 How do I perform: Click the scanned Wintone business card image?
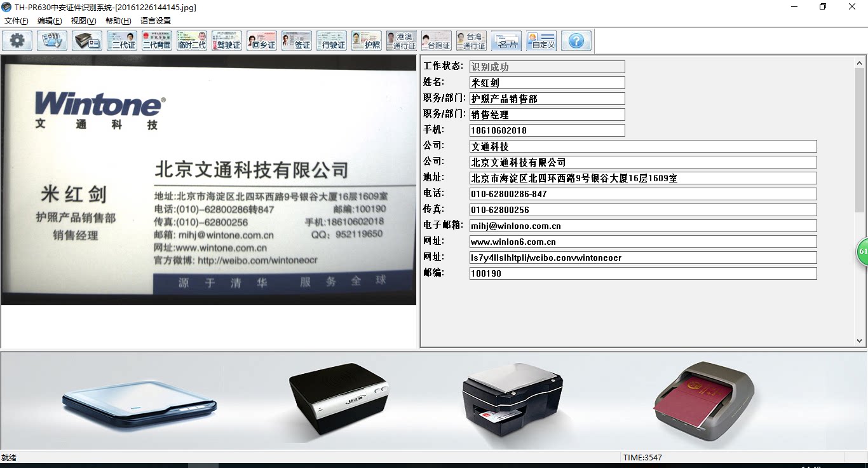208,180
